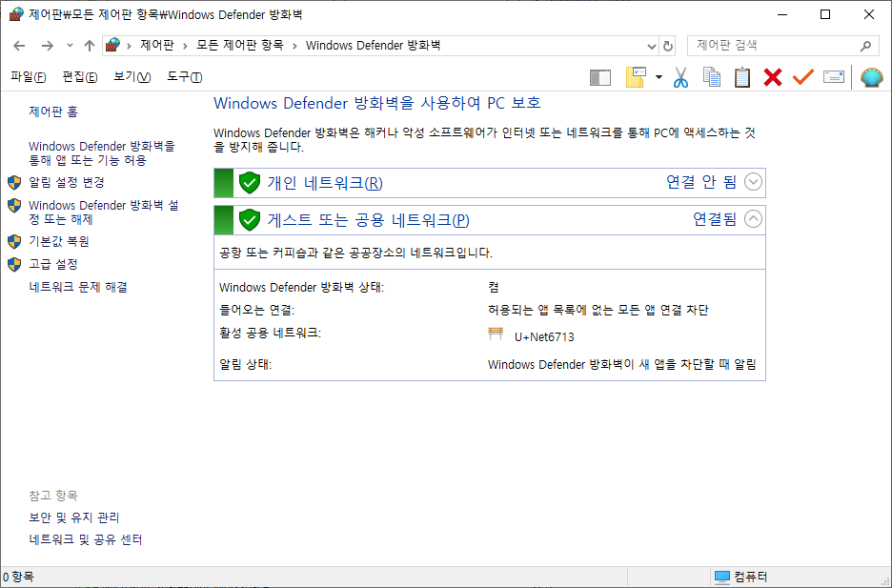Click the 켬 firewall state value

(x=494, y=287)
